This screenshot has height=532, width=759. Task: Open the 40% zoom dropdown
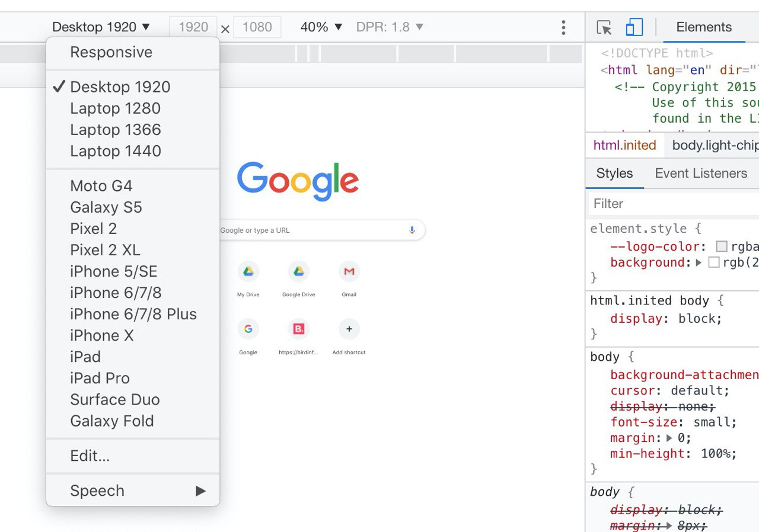(x=321, y=27)
